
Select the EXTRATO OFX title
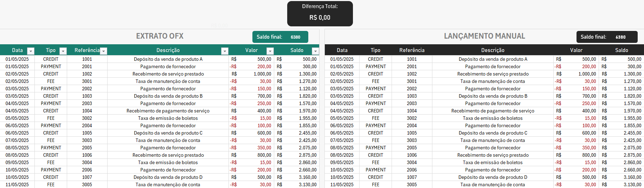pos(160,36)
